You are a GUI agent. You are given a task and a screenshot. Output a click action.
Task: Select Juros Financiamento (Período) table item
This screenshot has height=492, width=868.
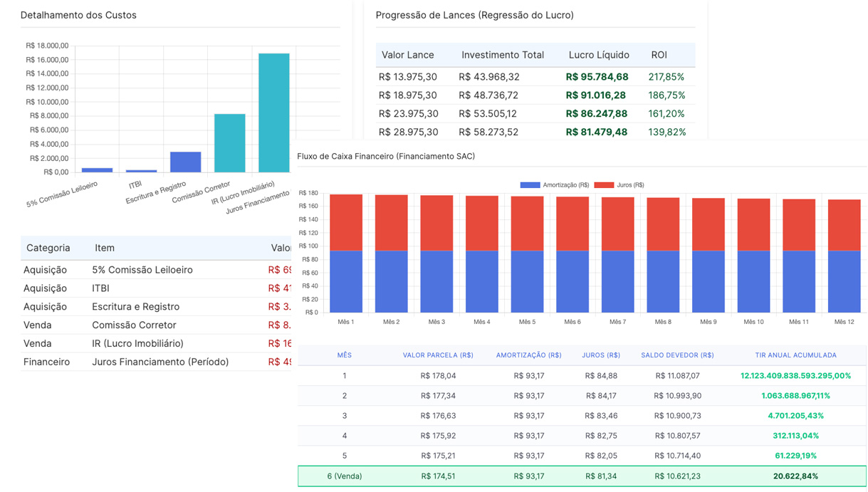[x=160, y=362]
